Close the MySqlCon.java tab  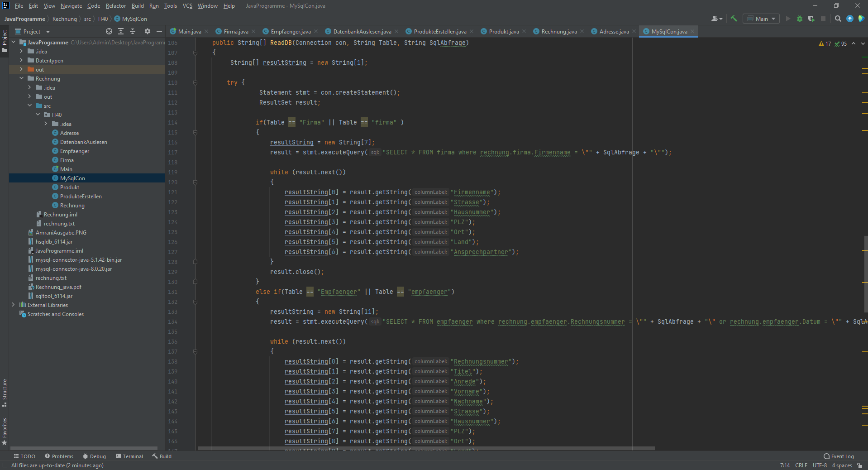pos(692,31)
